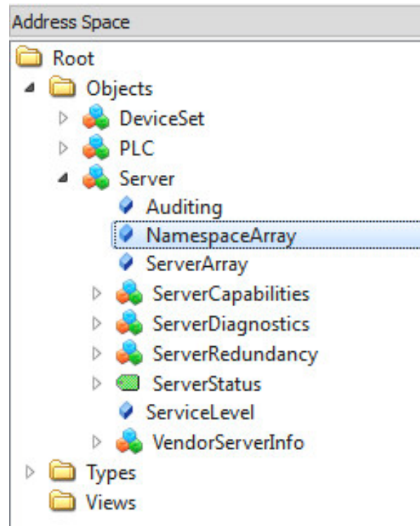Click the Root folder icon

[29, 57]
